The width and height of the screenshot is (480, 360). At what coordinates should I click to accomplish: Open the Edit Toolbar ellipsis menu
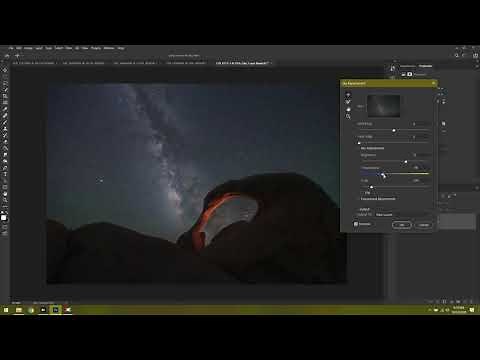pyautogui.click(x=5, y=206)
